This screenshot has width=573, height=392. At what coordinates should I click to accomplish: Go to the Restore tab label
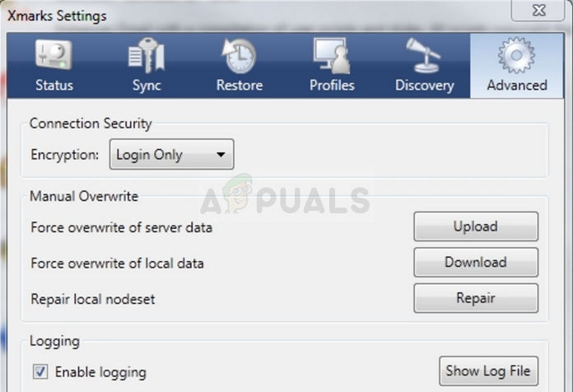240,85
